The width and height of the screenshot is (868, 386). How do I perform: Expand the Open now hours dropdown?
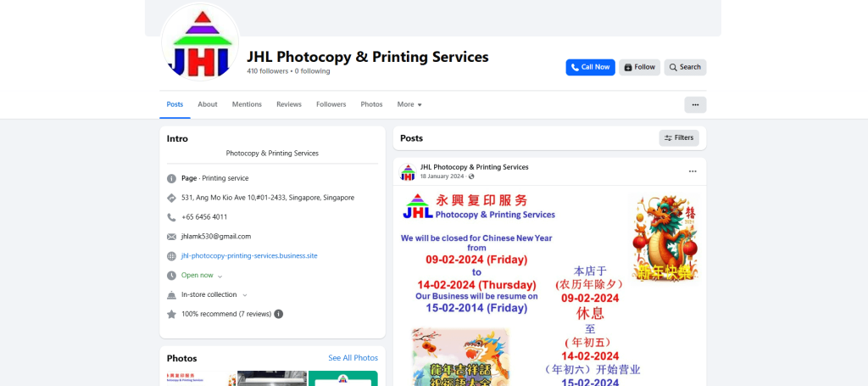(x=220, y=276)
